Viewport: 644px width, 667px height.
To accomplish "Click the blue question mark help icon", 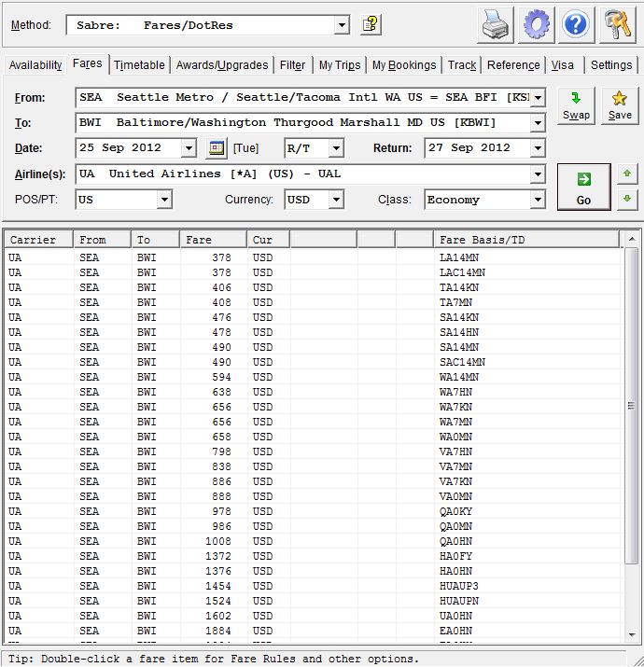I will click(576, 25).
